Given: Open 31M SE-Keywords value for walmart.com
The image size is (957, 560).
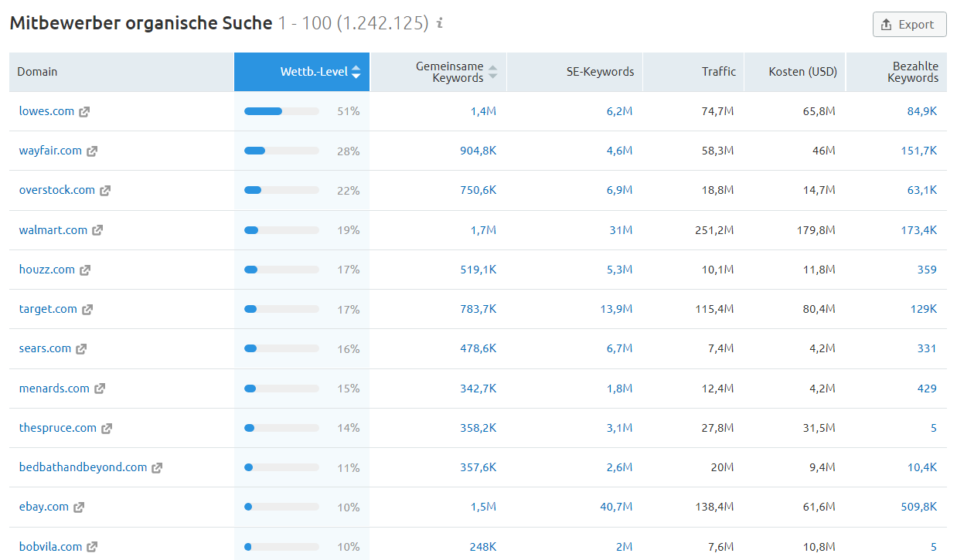Looking at the screenshot, I should (x=621, y=230).
